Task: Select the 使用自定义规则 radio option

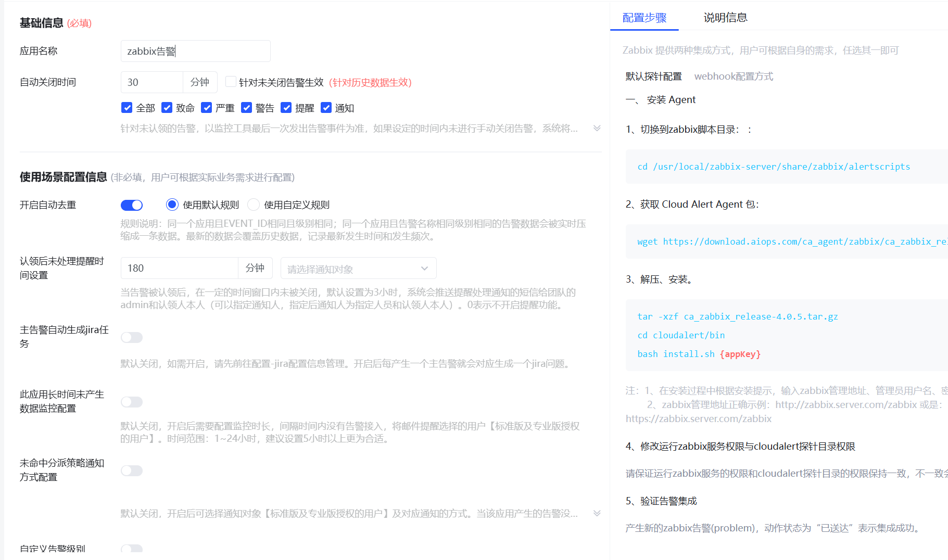Action: click(x=254, y=205)
